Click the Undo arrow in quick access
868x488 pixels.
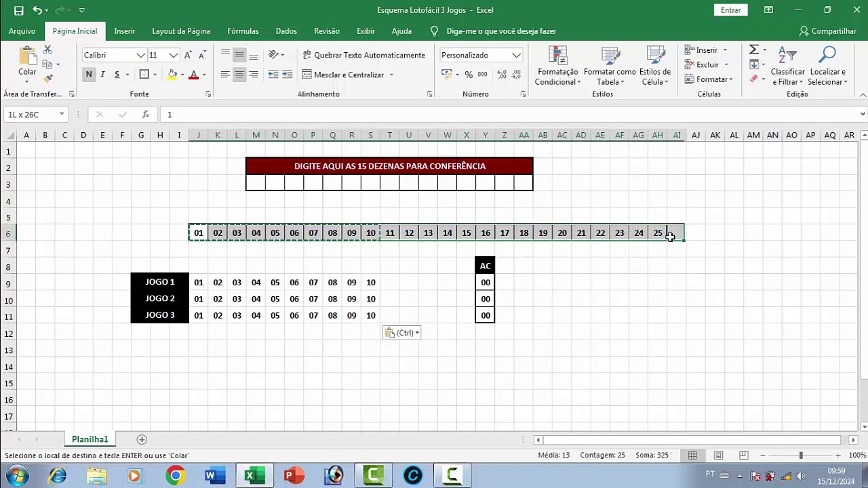click(37, 10)
